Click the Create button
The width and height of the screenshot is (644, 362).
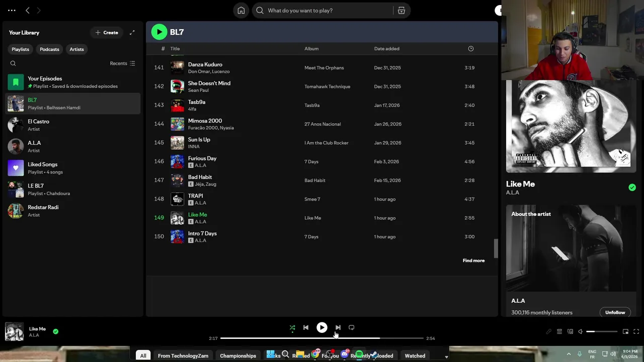(107, 33)
